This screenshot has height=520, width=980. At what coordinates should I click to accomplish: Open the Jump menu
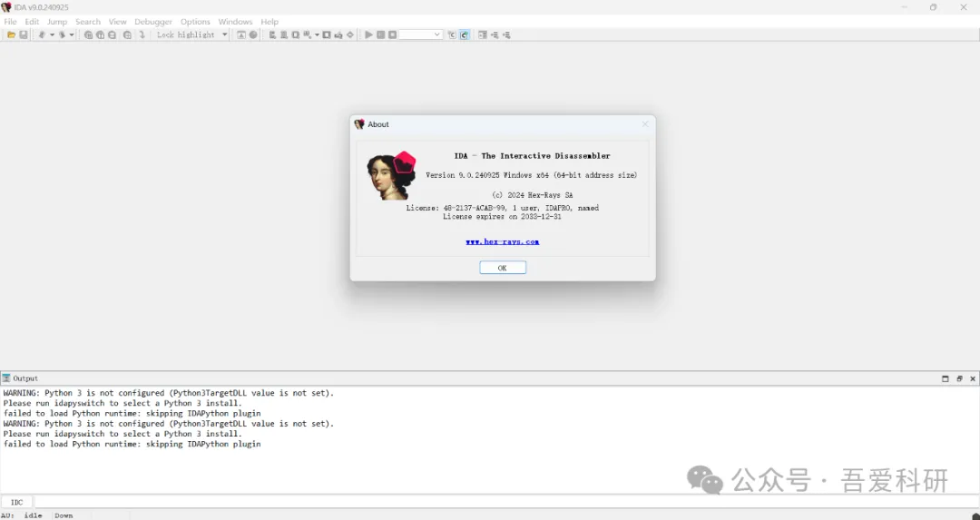coord(57,21)
